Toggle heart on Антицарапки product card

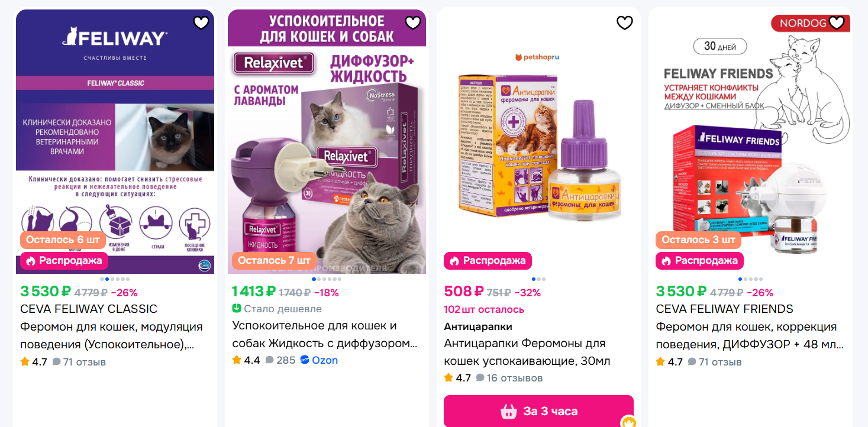pyautogui.click(x=625, y=23)
